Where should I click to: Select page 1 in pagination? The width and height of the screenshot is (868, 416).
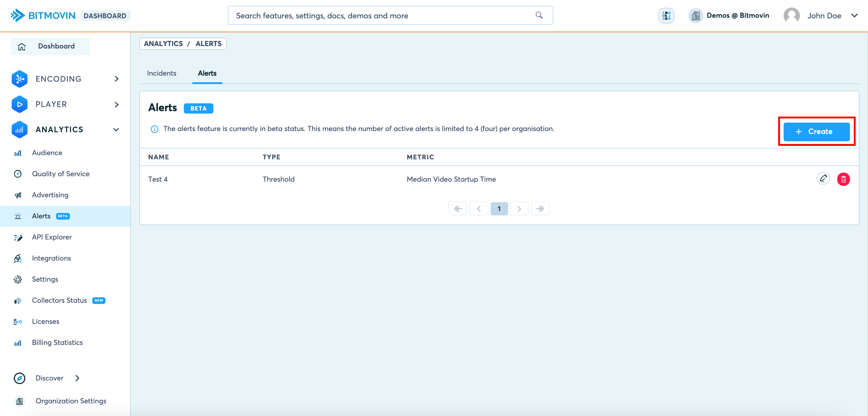[x=499, y=208]
